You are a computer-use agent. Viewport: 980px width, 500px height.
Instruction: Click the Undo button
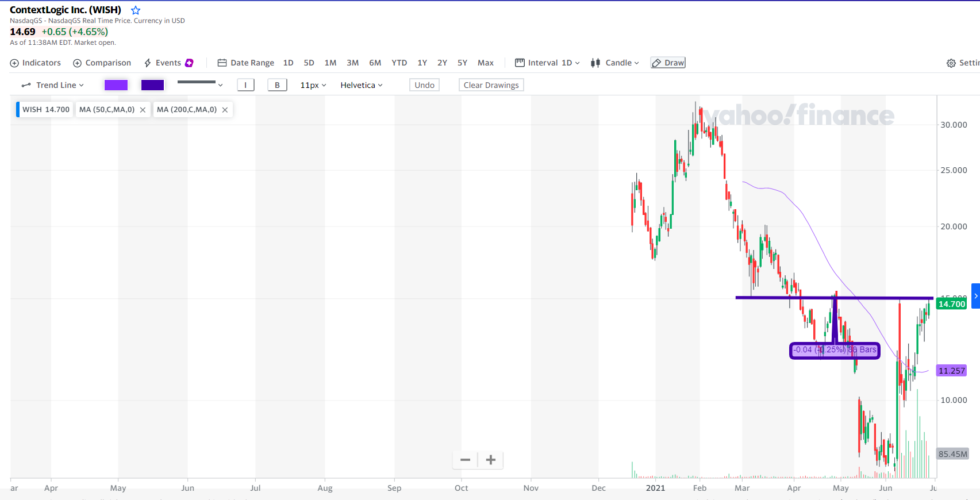coord(424,85)
